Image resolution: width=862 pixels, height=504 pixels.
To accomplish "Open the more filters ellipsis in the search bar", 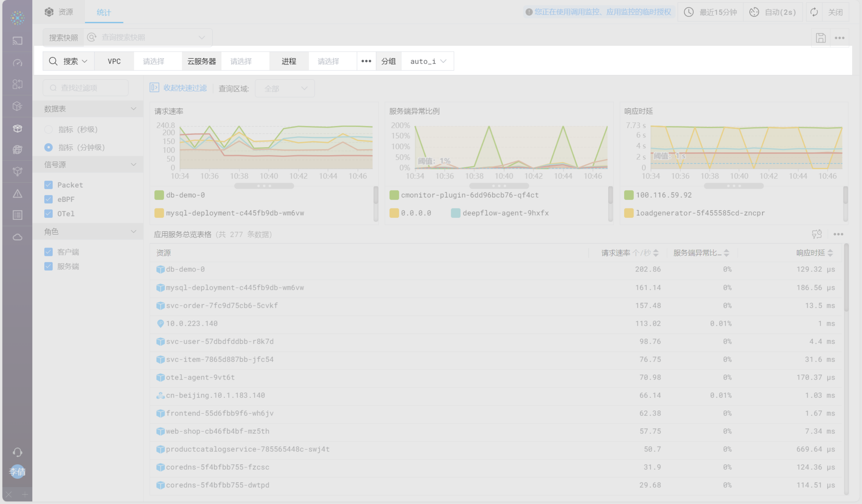I will [x=366, y=61].
